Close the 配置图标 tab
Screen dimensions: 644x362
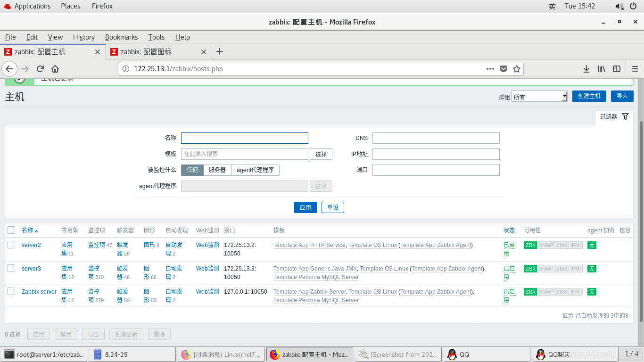pyautogui.click(x=204, y=52)
